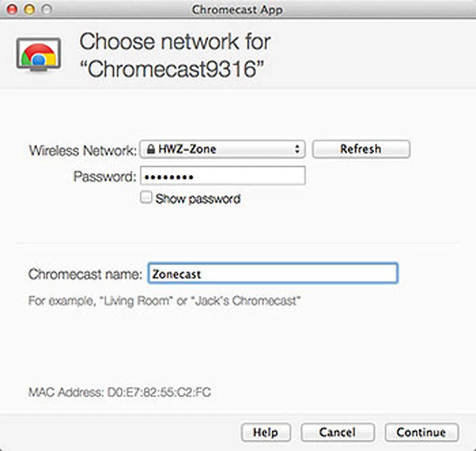Click the "Chromecast App" title bar text
Image resolution: width=476 pixels, height=451 pixels.
click(237, 10)
